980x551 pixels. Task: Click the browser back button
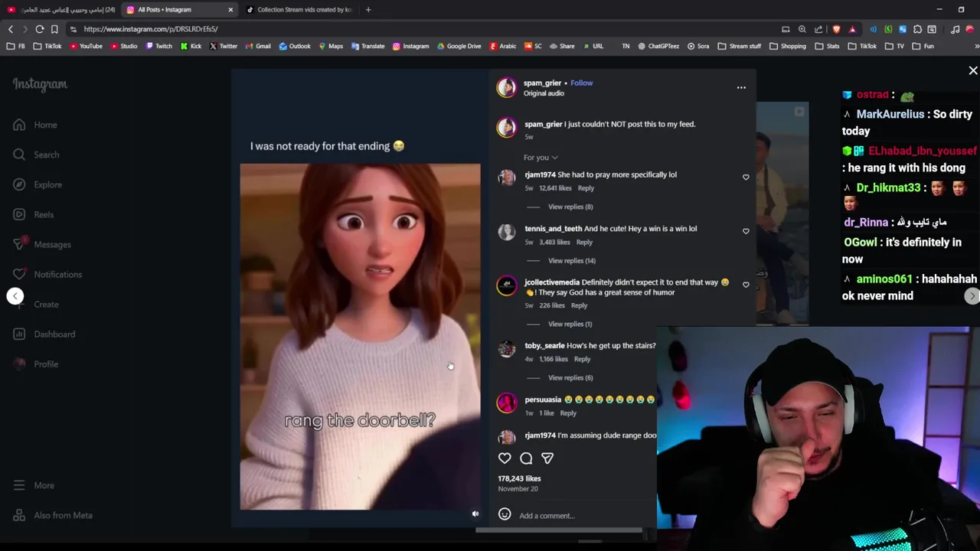(x=11, y=29)
